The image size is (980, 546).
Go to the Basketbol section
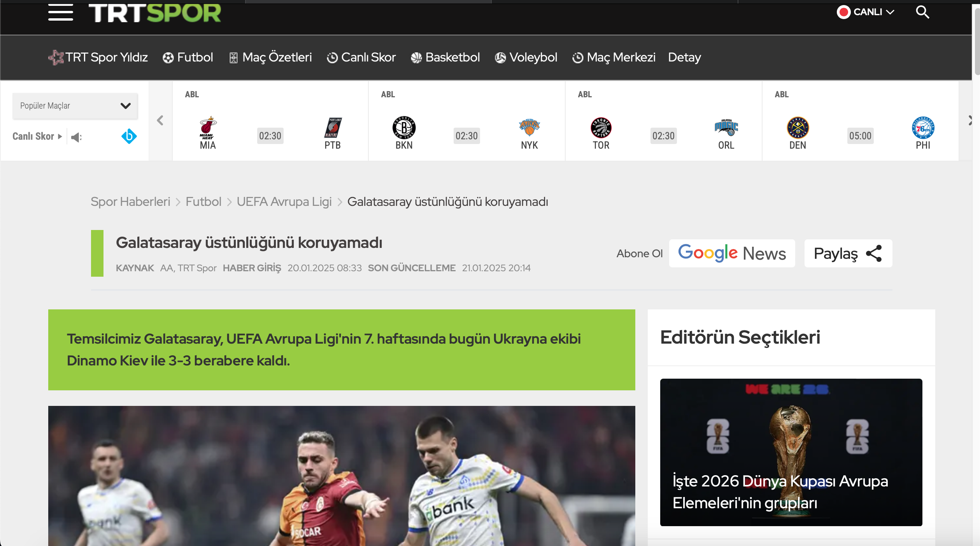tap(445, 57)
